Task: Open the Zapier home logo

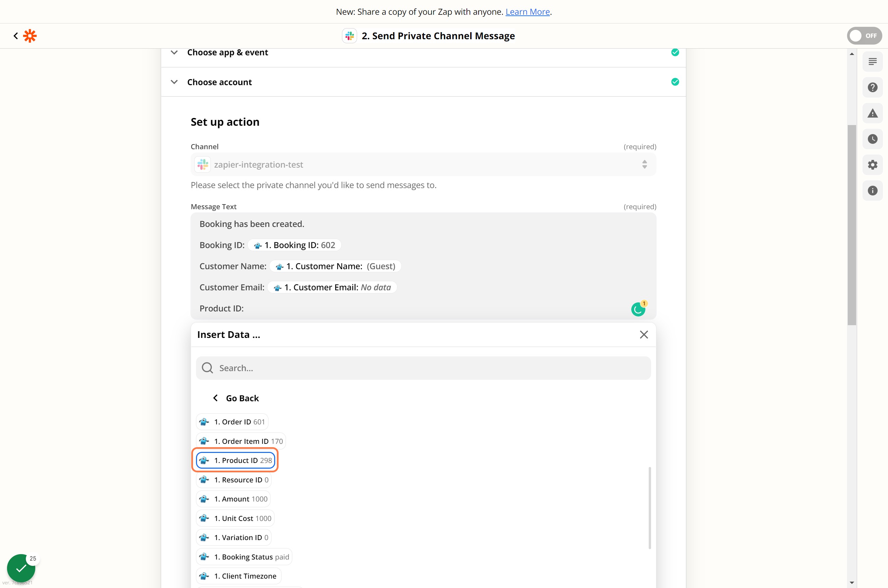Action: point(30,36)
